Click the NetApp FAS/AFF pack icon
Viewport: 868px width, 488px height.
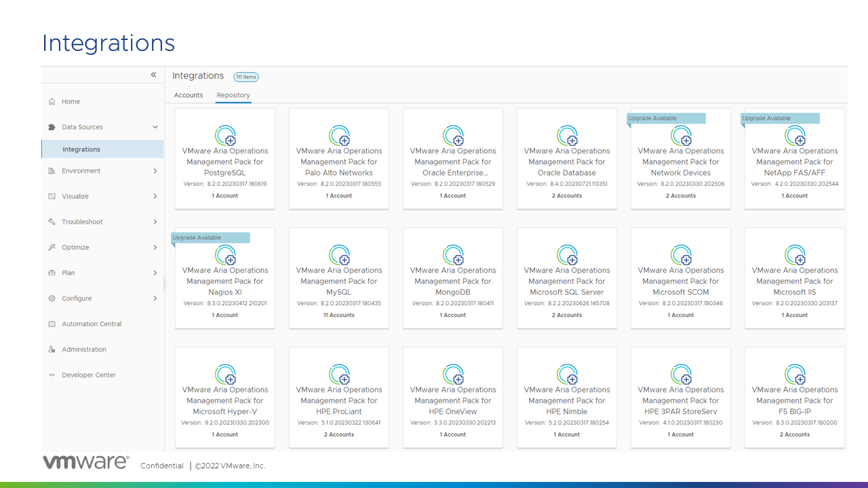coord(795,136)
